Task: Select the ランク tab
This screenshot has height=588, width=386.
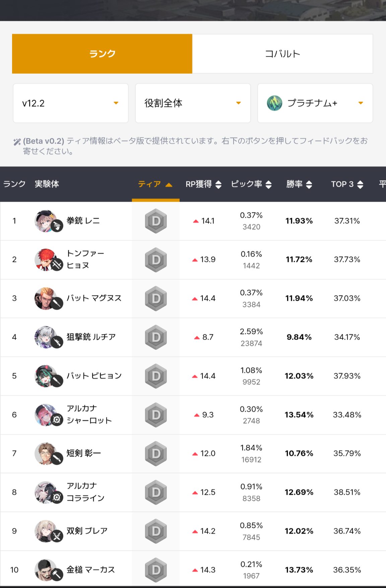Action: tap(102, 54)
